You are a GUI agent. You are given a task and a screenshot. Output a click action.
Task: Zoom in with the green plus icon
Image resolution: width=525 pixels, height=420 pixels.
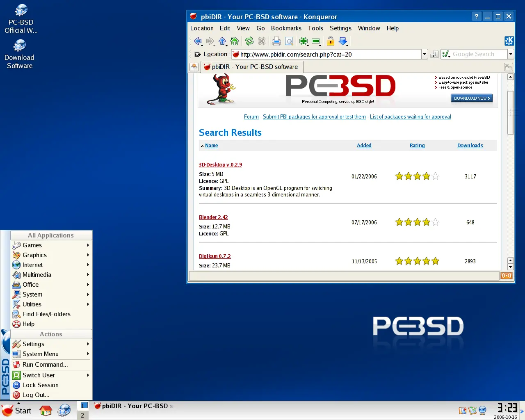pyautogui.click(x=304, y=41)
